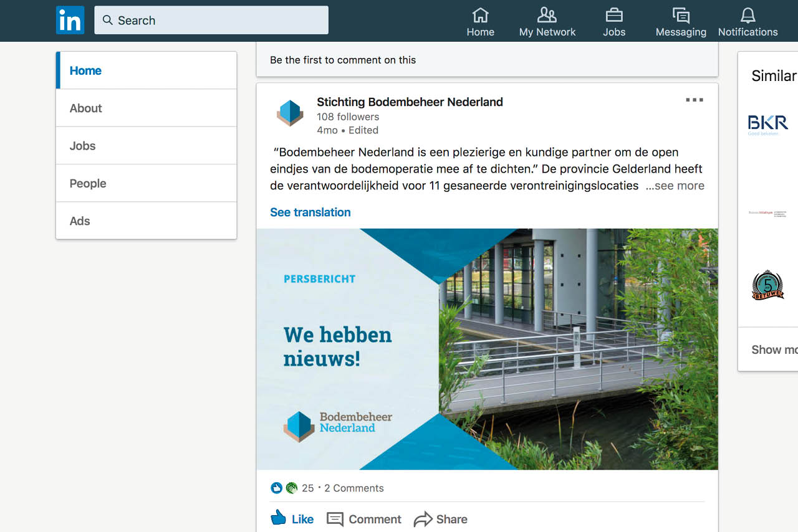Image resolution: width=798 pixels, height=532 pixels.
Task: Click the search magnifier icon
Action: (108, 21)
